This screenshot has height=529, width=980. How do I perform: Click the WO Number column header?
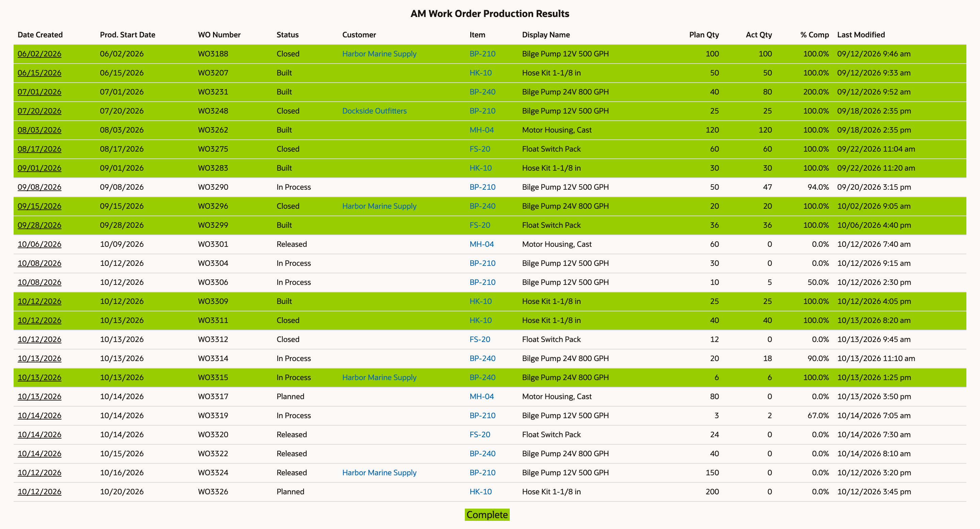tap(219, 35)
